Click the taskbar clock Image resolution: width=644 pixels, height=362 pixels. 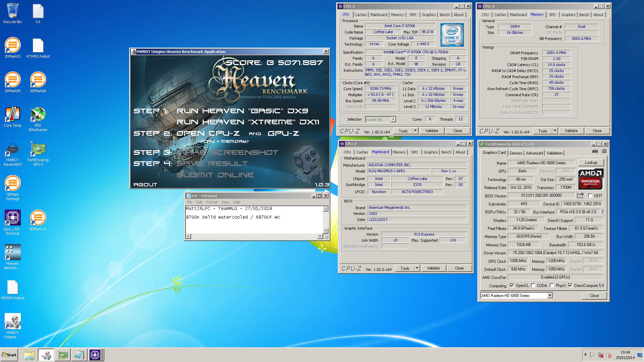click(625, 355)
